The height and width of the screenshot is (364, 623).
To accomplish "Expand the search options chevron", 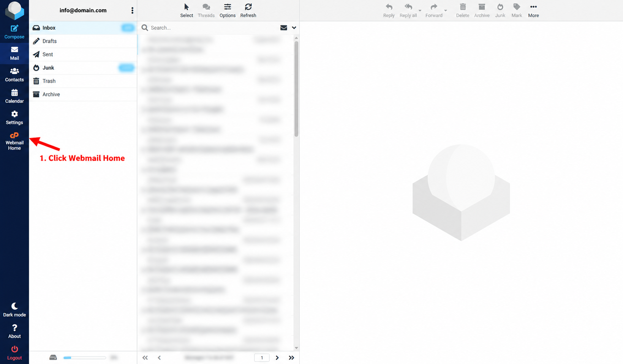I will click(x=294, y=28).
